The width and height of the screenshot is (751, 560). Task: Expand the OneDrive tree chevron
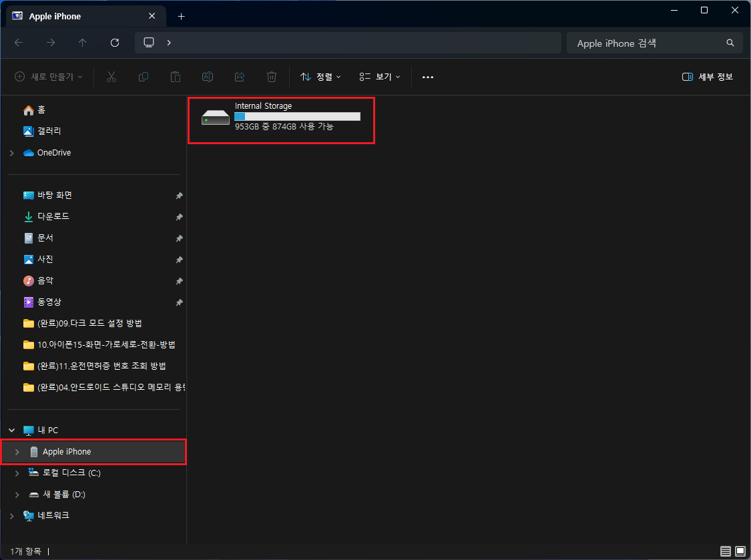point(12,153)
